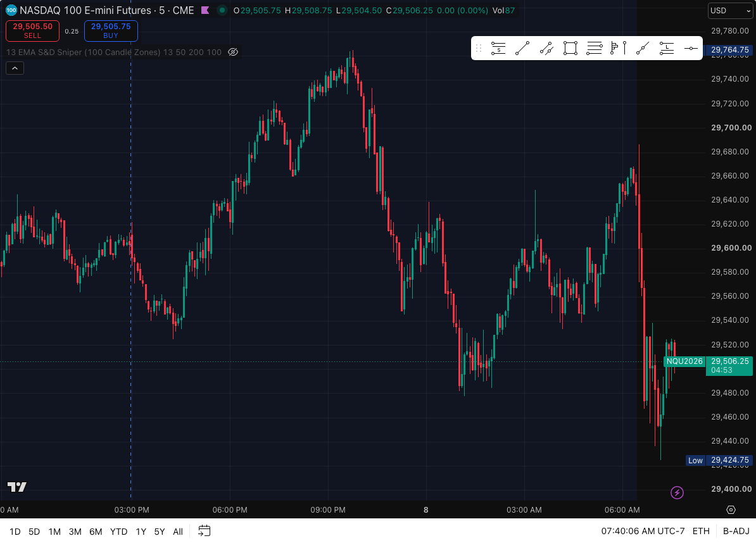
Task: Toggle visibility of 13 EMA S&D Sniper indicator
Action: [233, 52]
